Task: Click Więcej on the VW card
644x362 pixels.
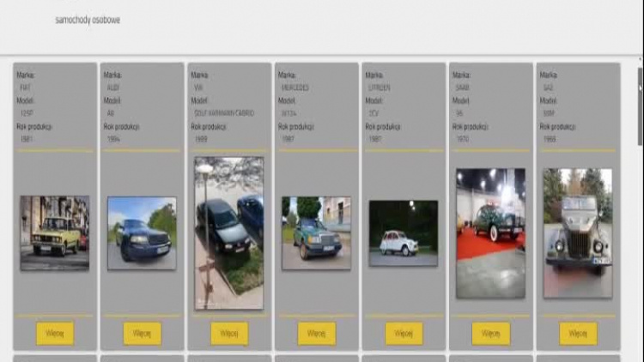Action: (229, 333)
